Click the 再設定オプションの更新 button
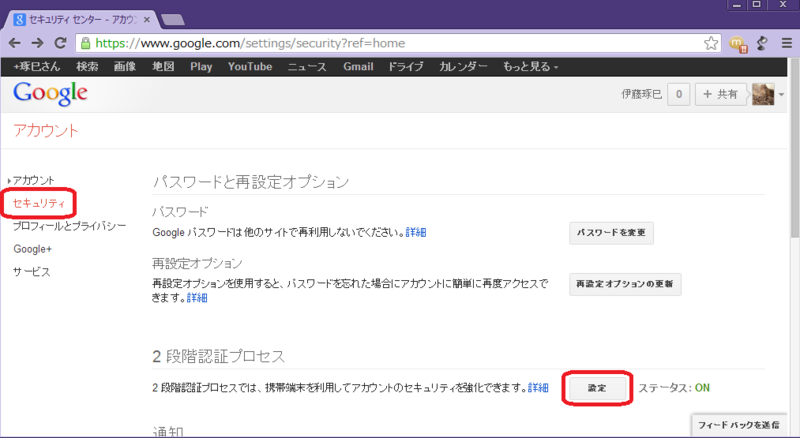 pyautogui.click(x=625, y=284)
